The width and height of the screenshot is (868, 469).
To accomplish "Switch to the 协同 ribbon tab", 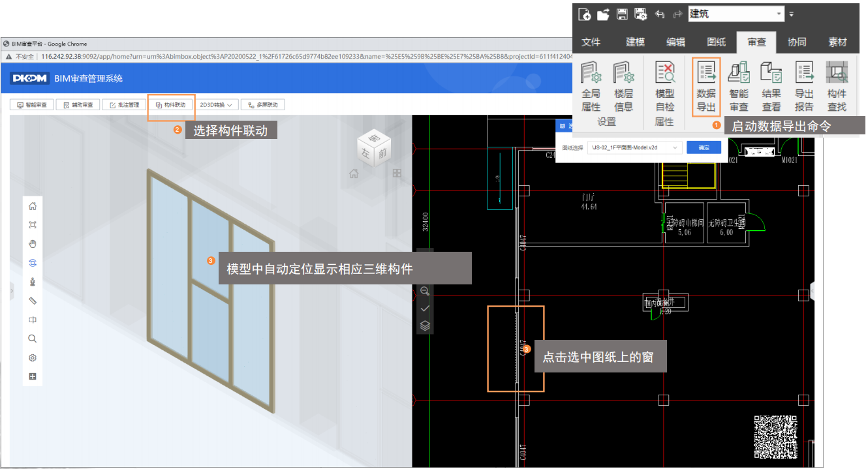I will 797,42.
